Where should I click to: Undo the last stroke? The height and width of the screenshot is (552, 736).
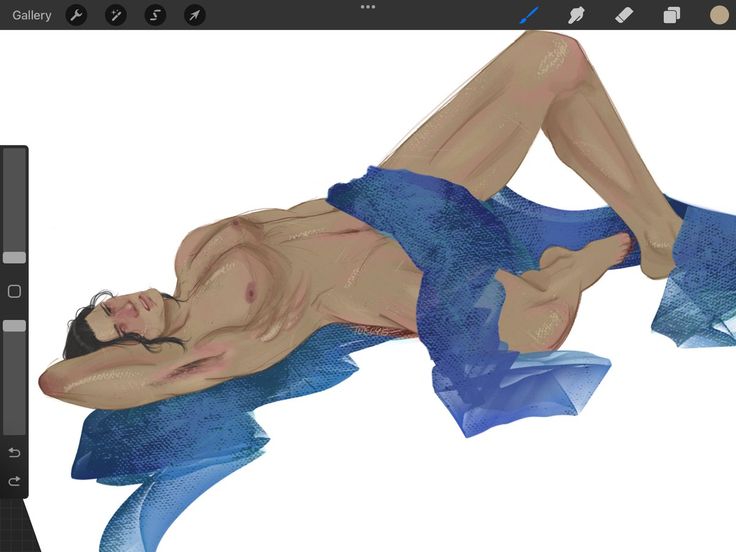coord(15,452)
